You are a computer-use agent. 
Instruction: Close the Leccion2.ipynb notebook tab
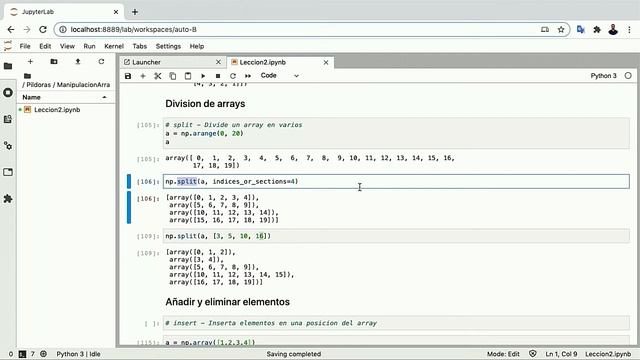click(x=326, y=62)
